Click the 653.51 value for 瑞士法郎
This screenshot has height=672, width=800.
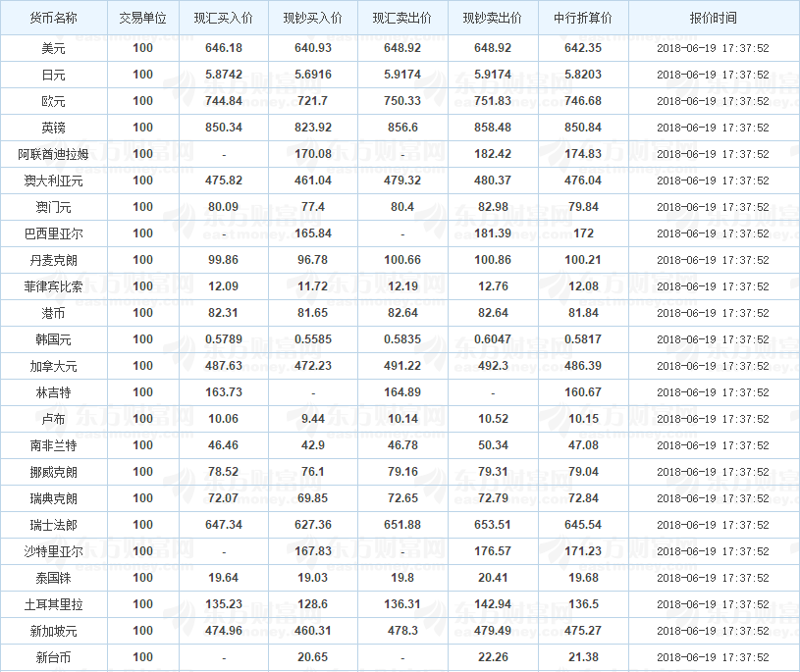[493, 525]
